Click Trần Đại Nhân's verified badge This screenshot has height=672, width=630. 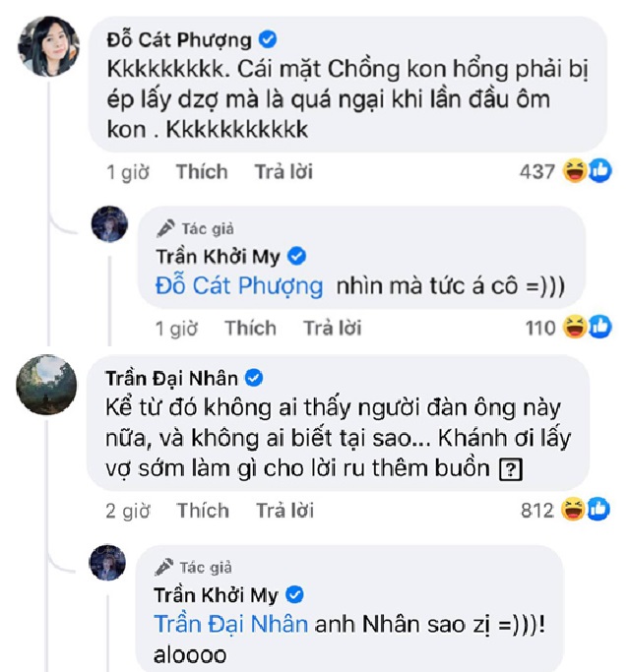(x=253, y=378)
